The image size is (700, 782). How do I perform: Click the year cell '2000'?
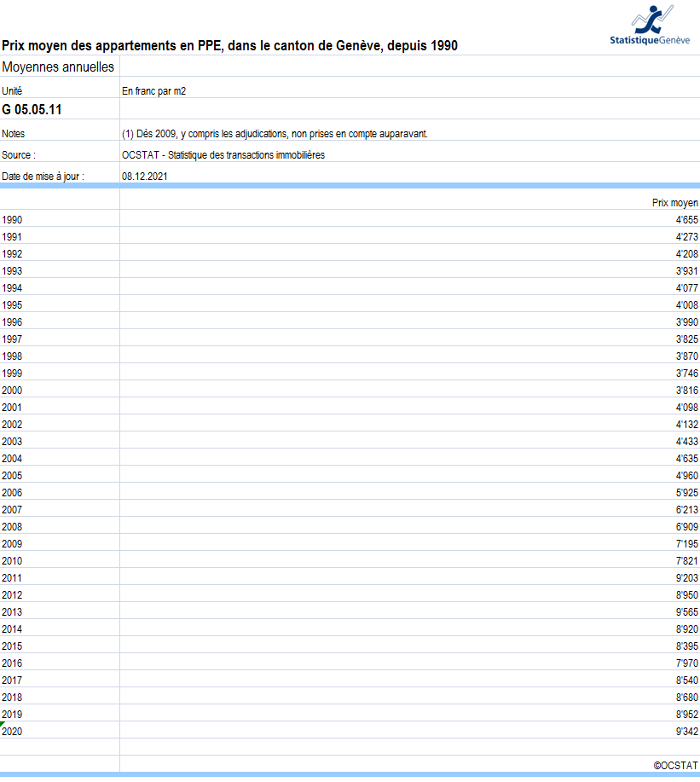(12, 391)
